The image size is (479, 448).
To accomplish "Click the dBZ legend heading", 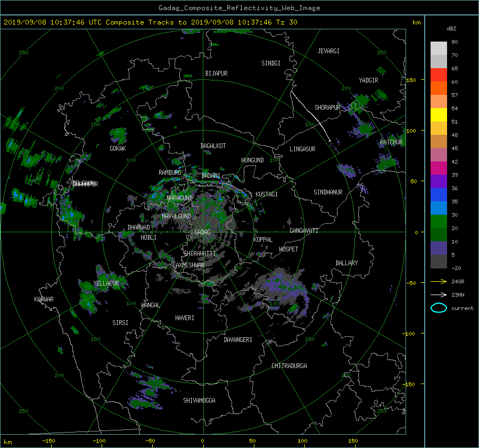I will (x=451, y=29).
